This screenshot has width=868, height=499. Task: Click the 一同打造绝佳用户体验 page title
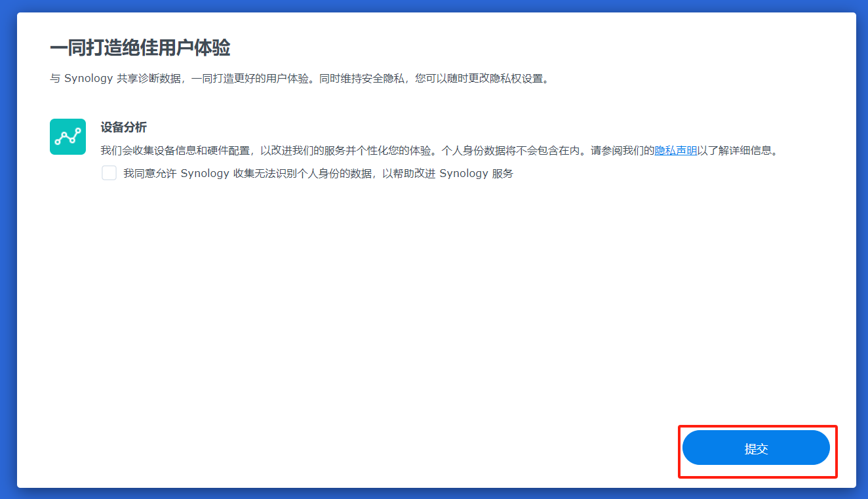[x=140, y=48]
